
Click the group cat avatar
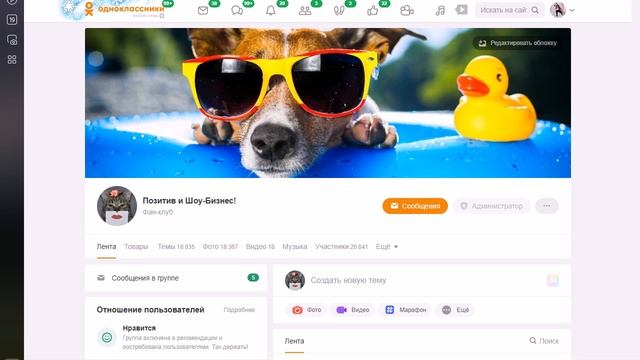[x=117, y=206]
